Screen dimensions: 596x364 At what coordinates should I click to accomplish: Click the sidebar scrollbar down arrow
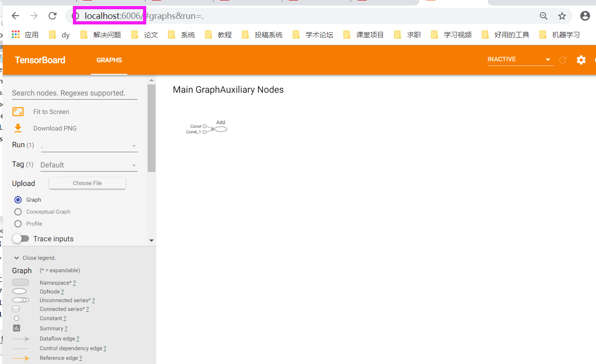click(151, 240)
